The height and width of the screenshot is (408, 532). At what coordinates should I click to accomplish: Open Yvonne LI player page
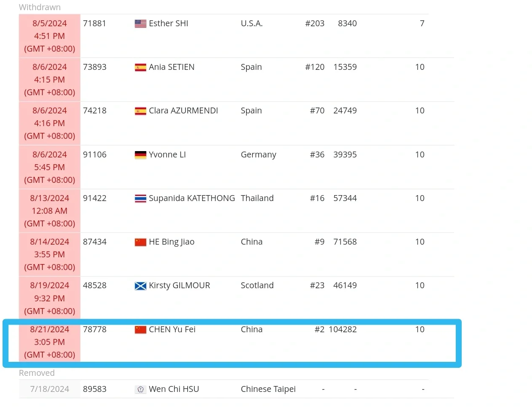[x=167, y=154]
